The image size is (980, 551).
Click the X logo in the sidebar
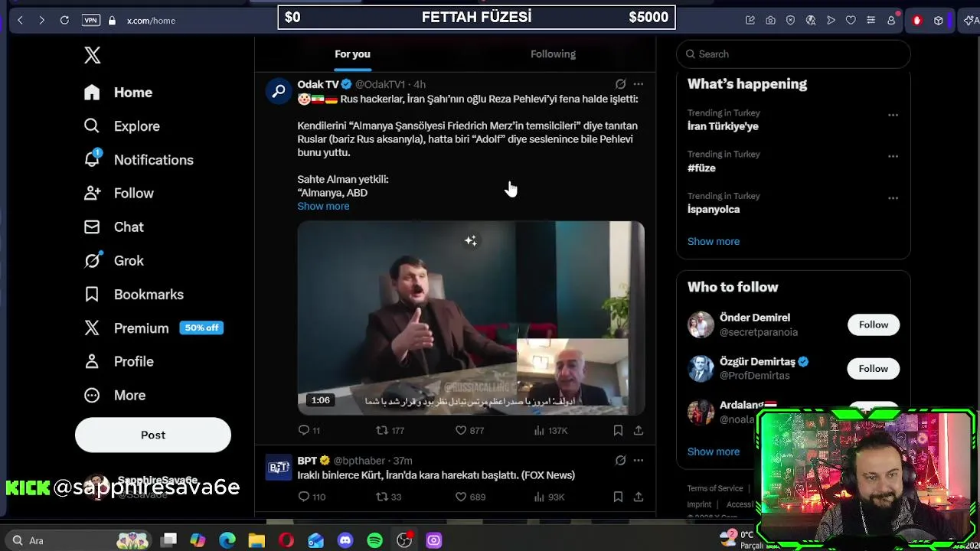(x=92, y=55)
